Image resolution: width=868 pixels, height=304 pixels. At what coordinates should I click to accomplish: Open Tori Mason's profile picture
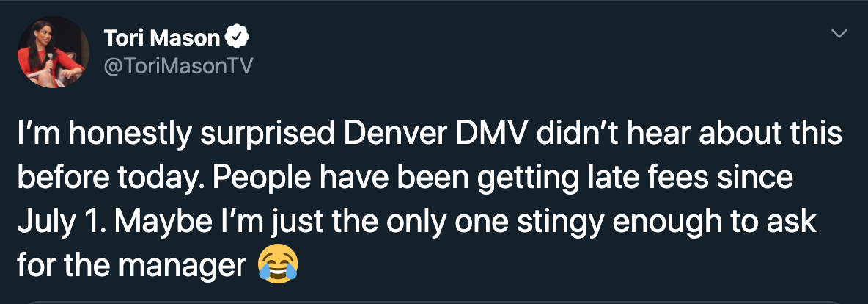[x=53, y=52]
